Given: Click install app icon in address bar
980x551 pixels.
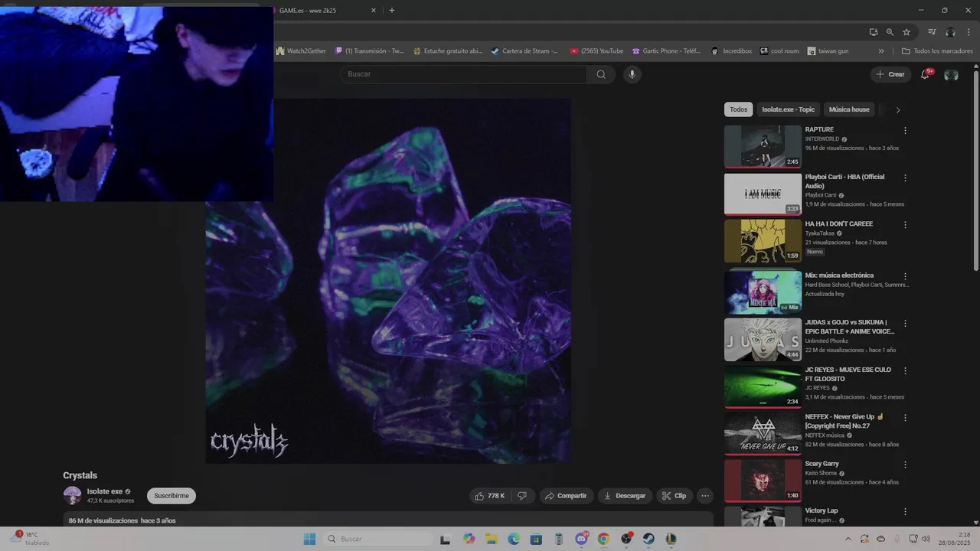Looking at the screenshot, I should [x=874, y=32].
